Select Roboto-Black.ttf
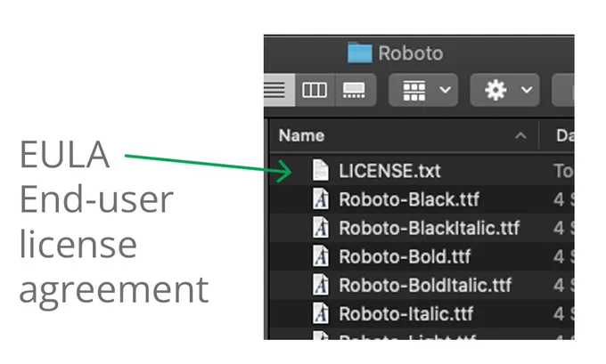Image resolution: width=606 pixels, height=364 pixels. (x=409, y=199)
